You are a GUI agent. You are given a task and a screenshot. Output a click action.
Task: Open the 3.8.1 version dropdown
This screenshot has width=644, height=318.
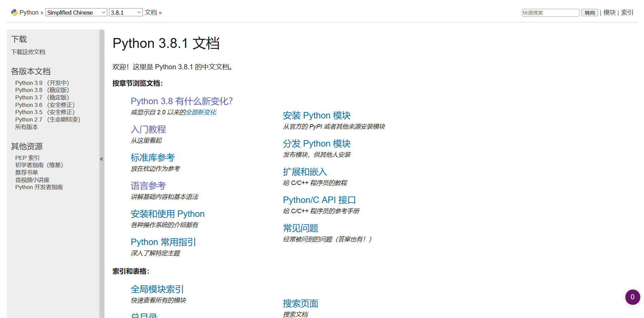tap(126, 13)
